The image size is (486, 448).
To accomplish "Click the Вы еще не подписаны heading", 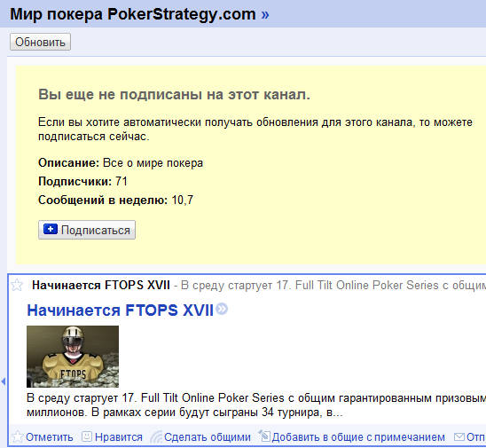I will coord(174,95).
